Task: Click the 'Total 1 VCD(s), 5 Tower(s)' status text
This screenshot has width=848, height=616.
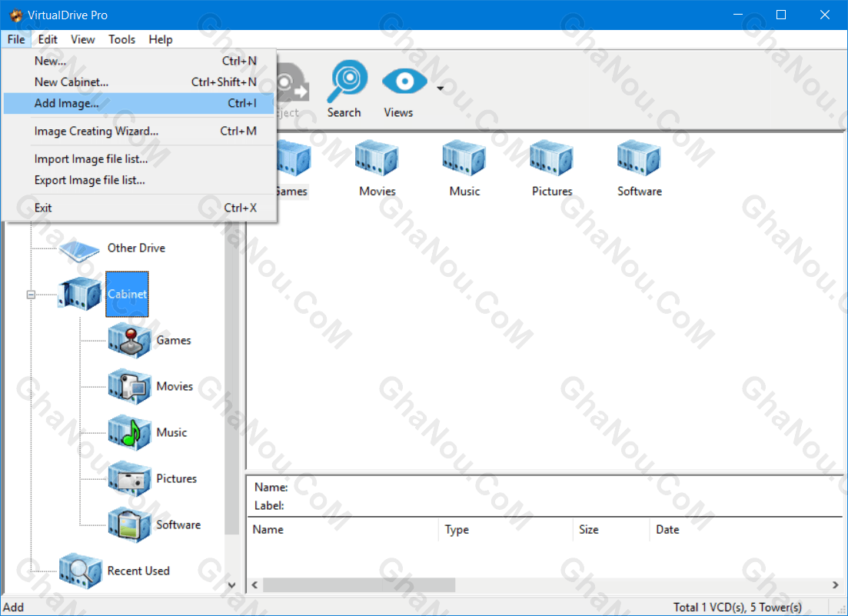Action: coord(737,608)
